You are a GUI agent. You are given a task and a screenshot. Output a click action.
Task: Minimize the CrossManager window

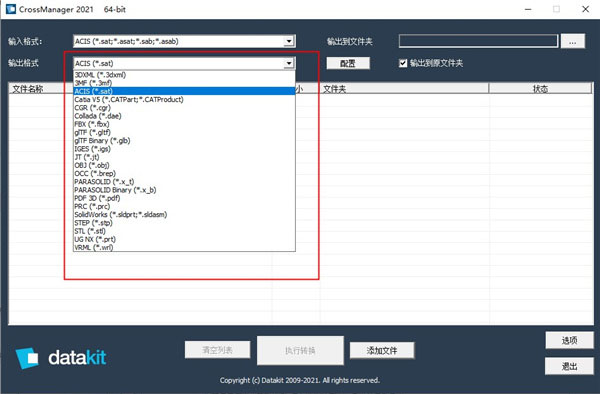528,9
